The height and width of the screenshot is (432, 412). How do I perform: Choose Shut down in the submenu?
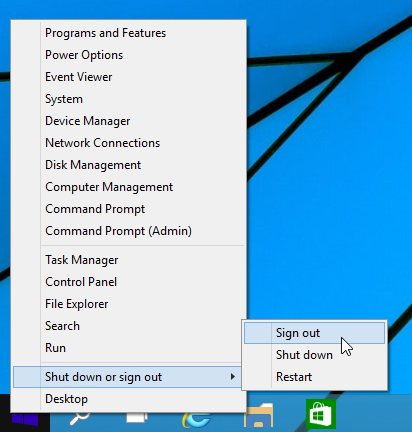pos(314,355)
